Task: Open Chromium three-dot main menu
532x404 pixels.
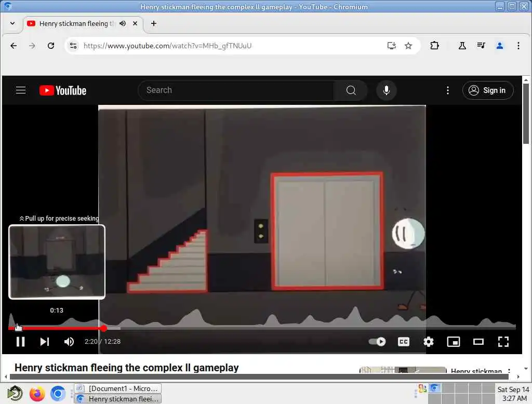Action: (x=518, y=46)
